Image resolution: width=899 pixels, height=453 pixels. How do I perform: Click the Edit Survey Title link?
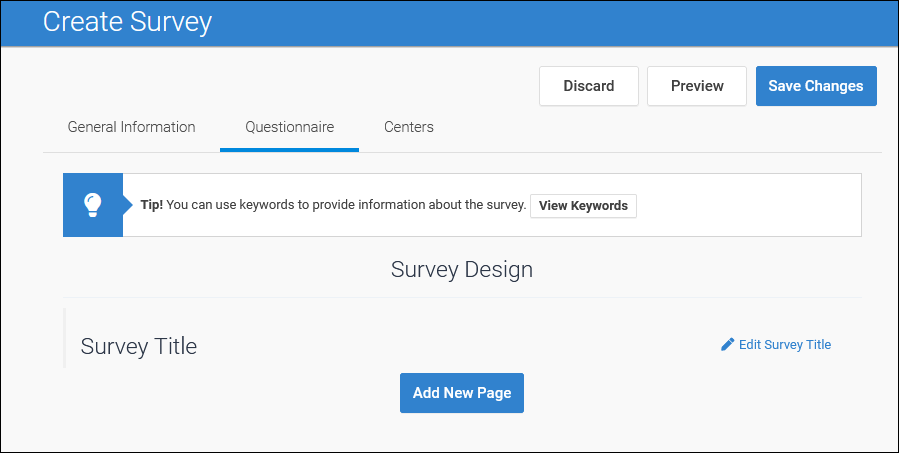tap(784, 345)
